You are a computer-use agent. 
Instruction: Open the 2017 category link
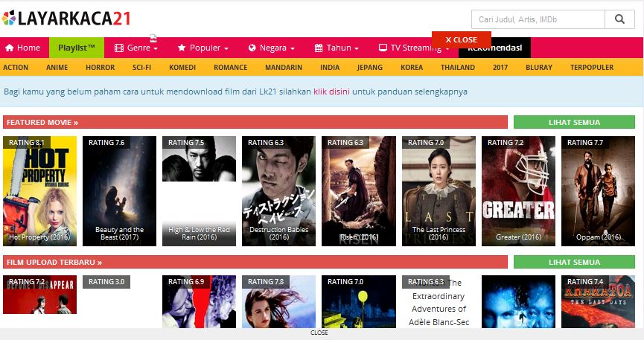tap(500, 68)
